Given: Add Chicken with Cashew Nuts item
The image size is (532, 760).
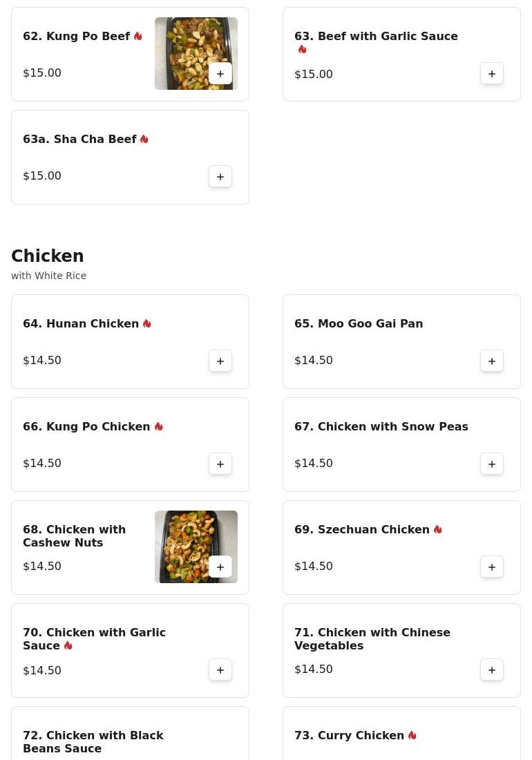Looking at the screenshot, I should click(220, 567).
